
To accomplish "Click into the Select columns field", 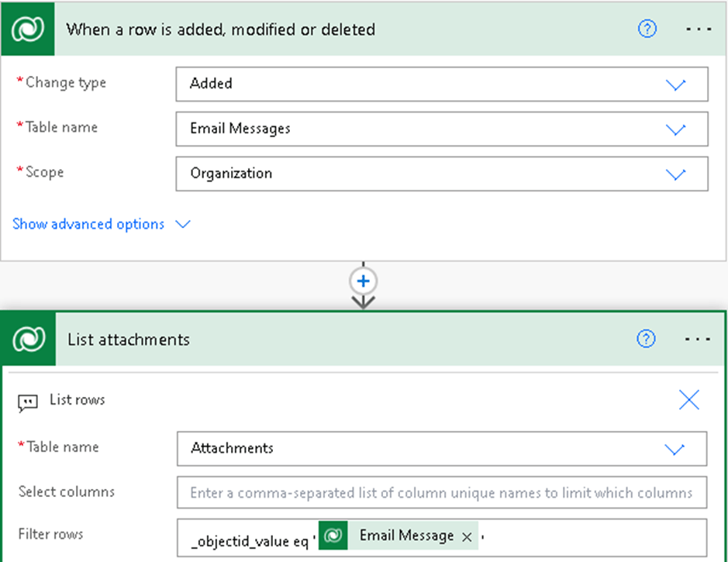I will pyautogui.click(x=441, y=492).
